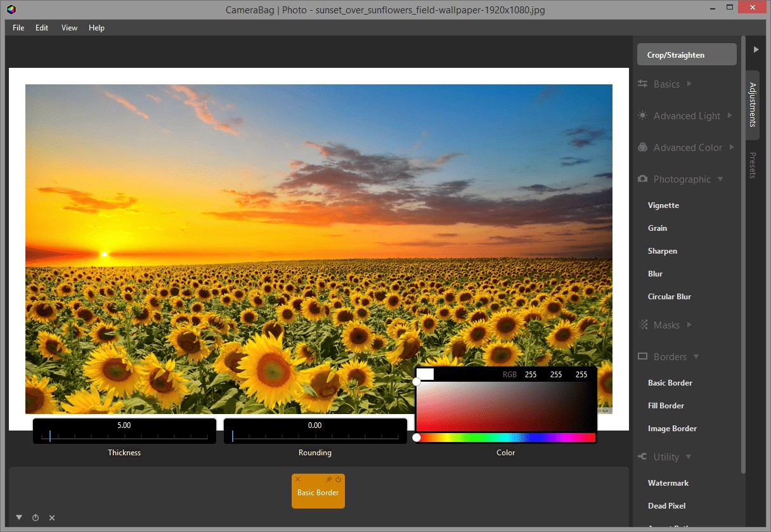Clear all adjustments with the tray X icon
The image size is (771, 532).
pos(52,517)
